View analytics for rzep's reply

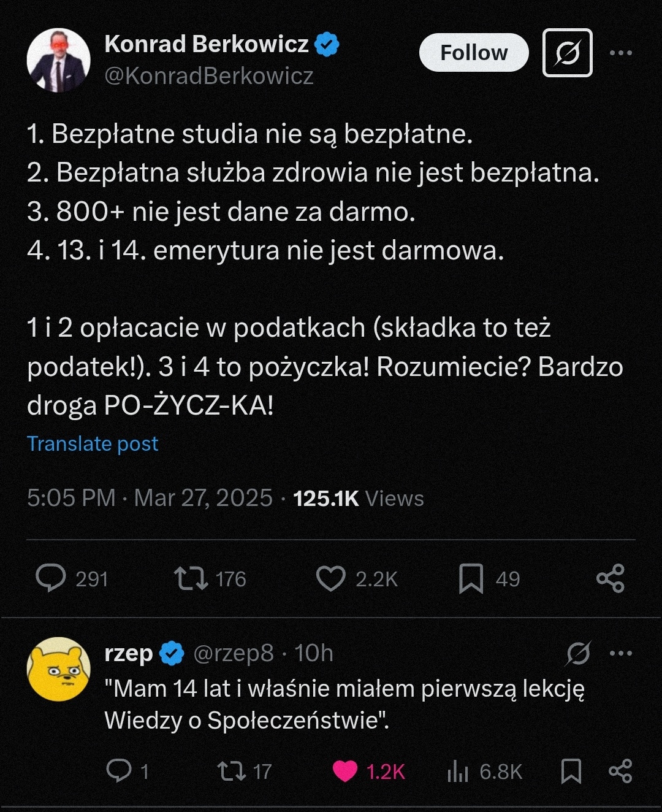(x=458, y=772)
